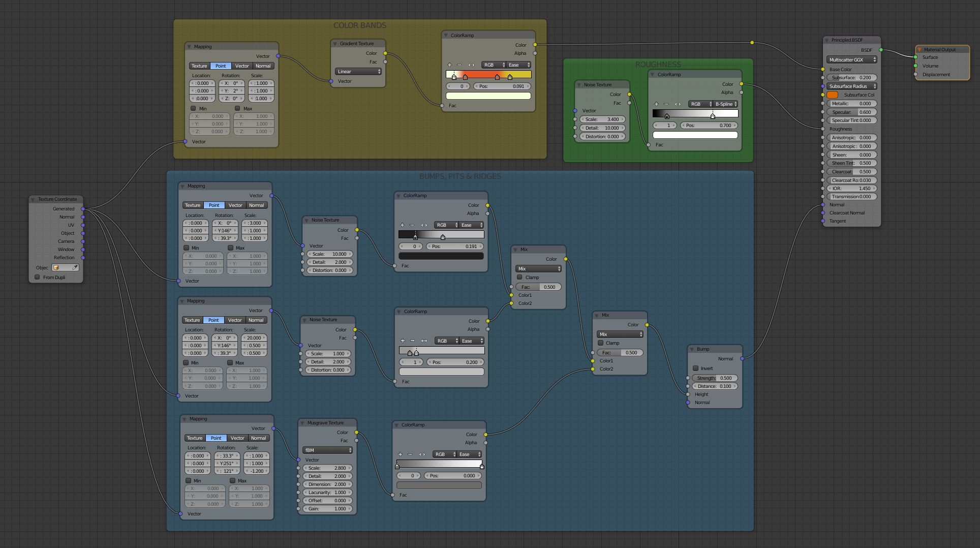Flip the Color Bands ColorRamp
The image size is (980, 548).
(471, 65)
